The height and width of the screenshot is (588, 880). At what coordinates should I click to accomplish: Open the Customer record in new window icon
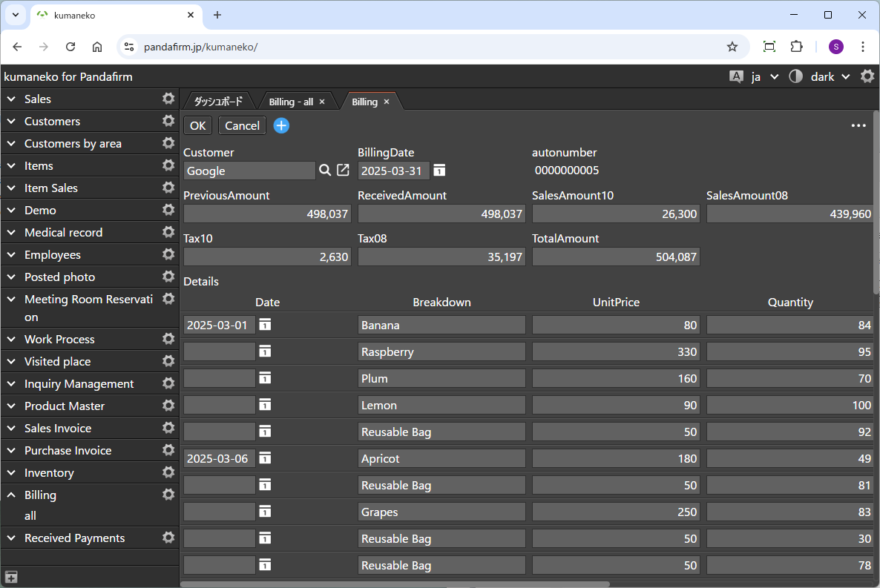coord(343,171)
